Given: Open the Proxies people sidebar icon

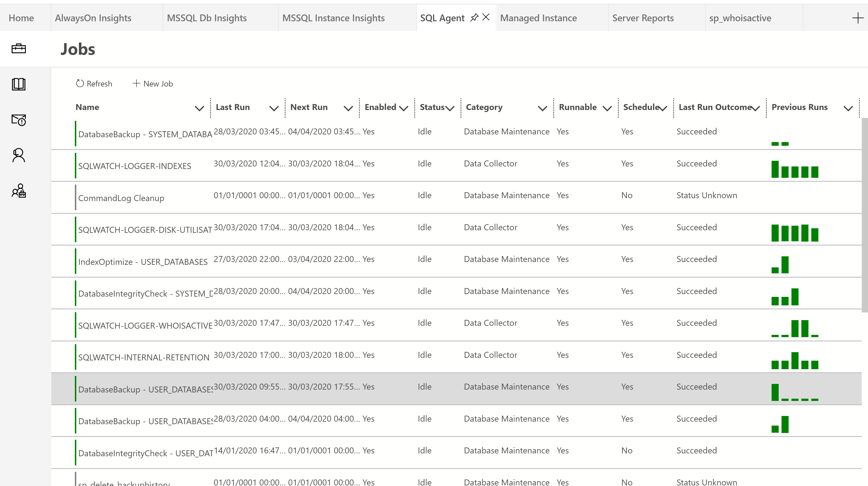Looking at the screenshot, I should [18, 191].
